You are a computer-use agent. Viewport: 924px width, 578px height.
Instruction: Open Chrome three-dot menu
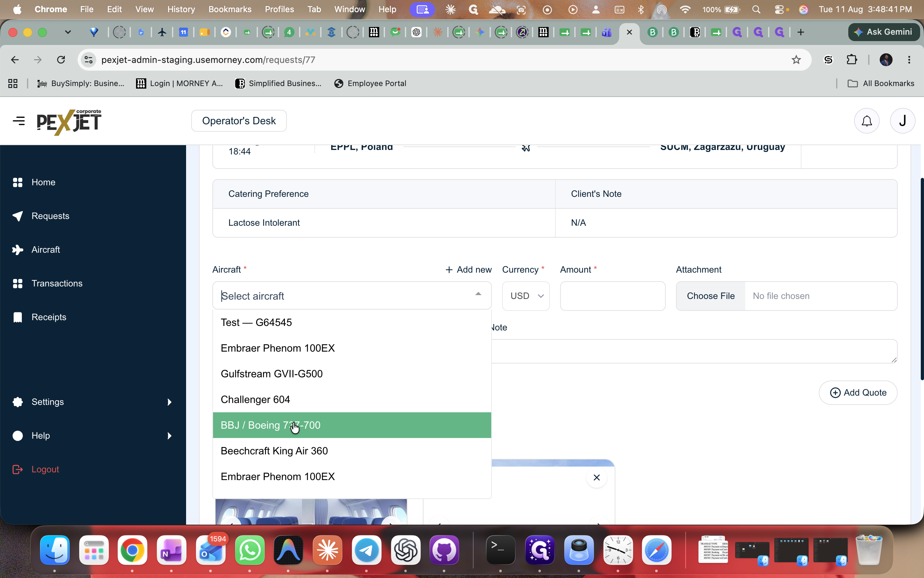coord(909,60)
